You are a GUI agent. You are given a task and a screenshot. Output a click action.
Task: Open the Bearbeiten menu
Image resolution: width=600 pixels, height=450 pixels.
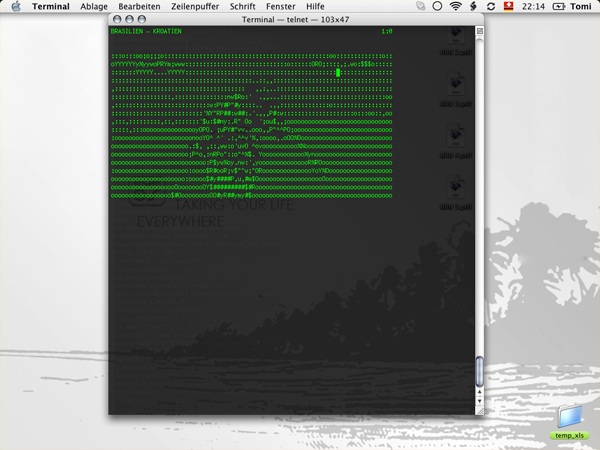[139, 7]
